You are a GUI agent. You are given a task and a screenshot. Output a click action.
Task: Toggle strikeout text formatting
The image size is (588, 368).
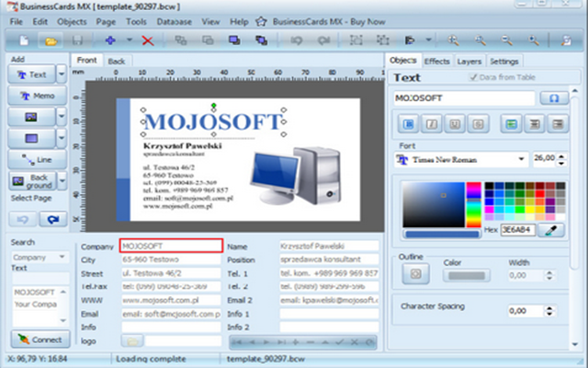(478, 124)
